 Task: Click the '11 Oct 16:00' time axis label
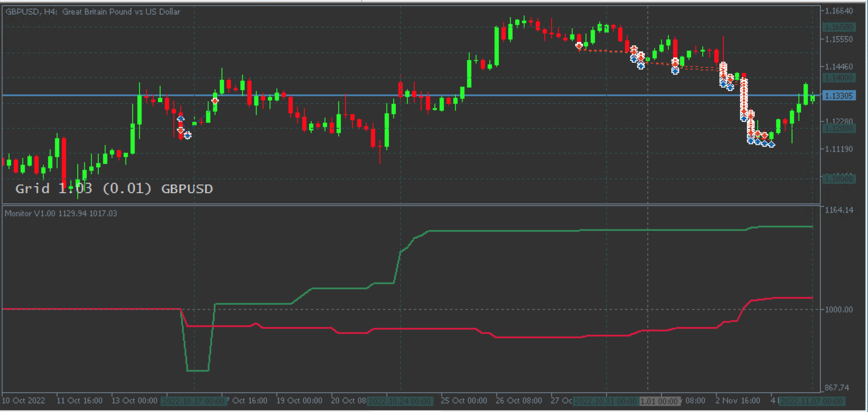[80, 400]
